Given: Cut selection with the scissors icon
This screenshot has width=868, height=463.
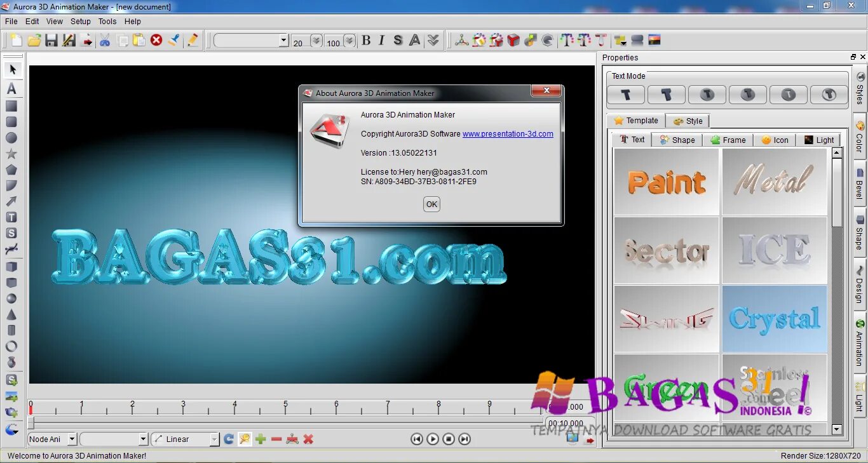Looking at the screenshot, I should (105, 41).
